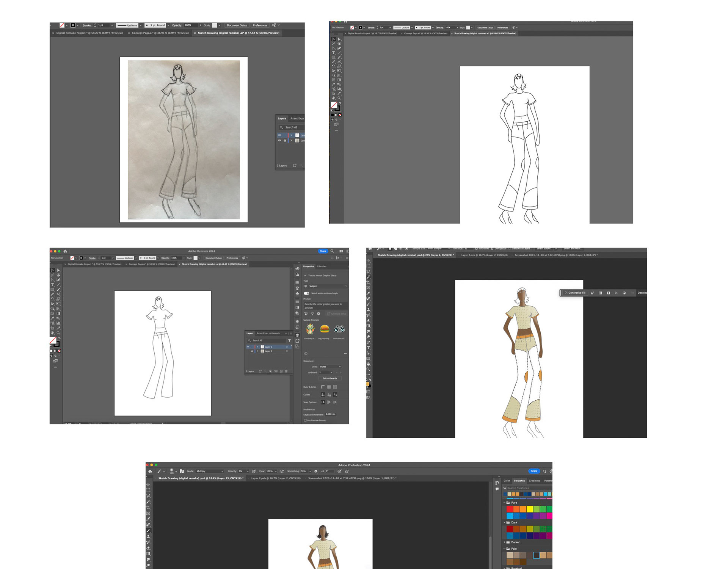
Task: Click the Layers panel filter funnel icon
Action: tap(289, 340)
